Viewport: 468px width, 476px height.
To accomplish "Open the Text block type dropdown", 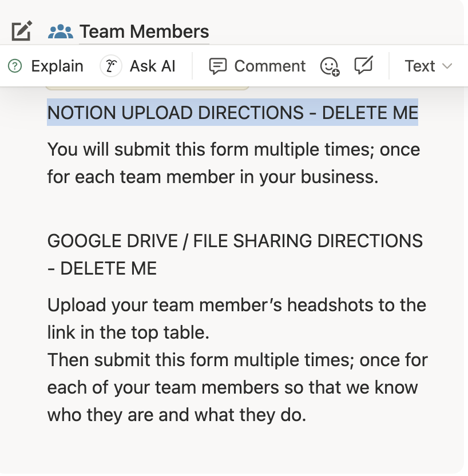I will [420, 66].
